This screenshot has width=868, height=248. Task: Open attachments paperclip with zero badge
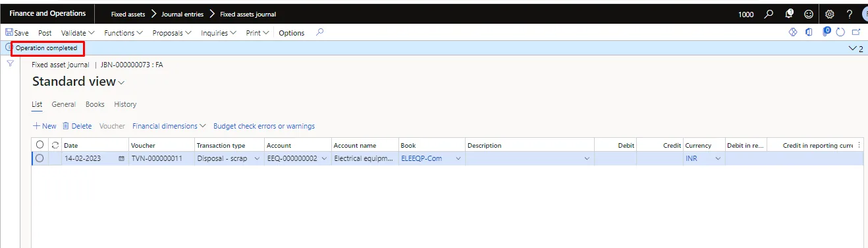tap(826, 32)
